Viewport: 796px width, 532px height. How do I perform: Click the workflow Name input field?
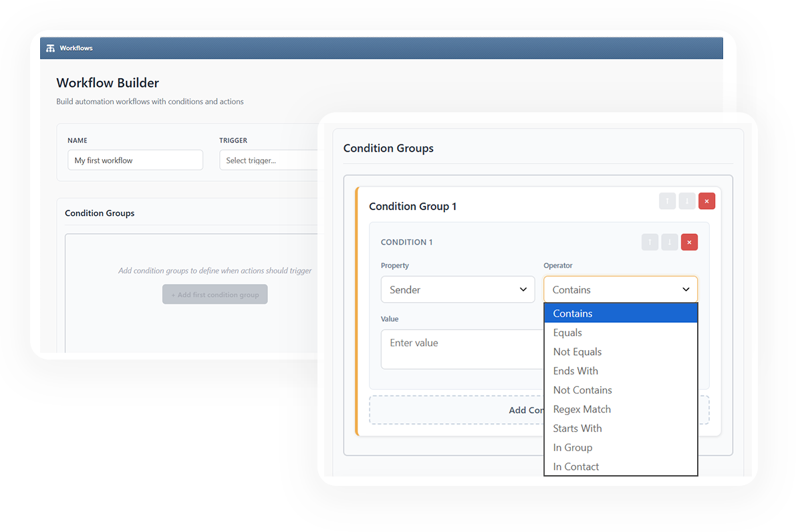click(135, 160)
